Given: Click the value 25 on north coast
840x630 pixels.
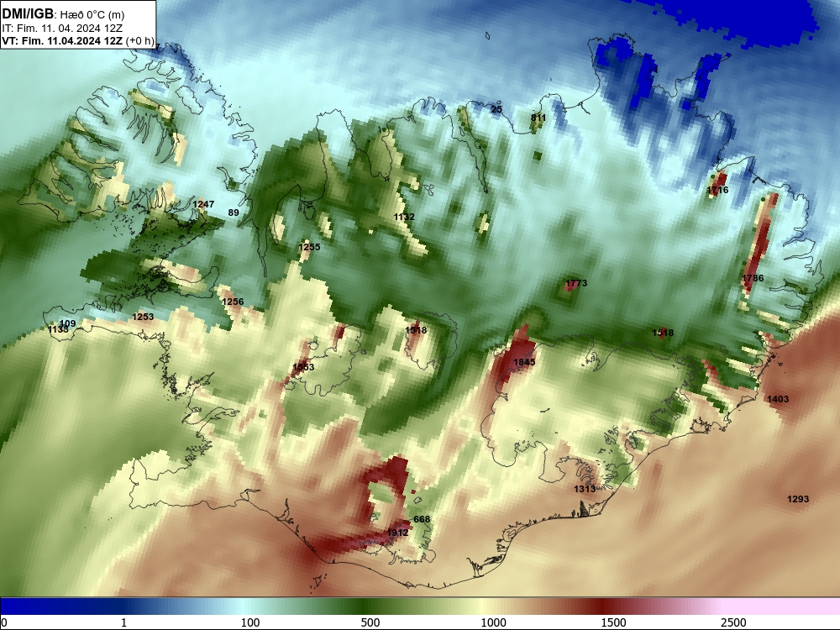Looking at the screenshot, I should 496,109.
